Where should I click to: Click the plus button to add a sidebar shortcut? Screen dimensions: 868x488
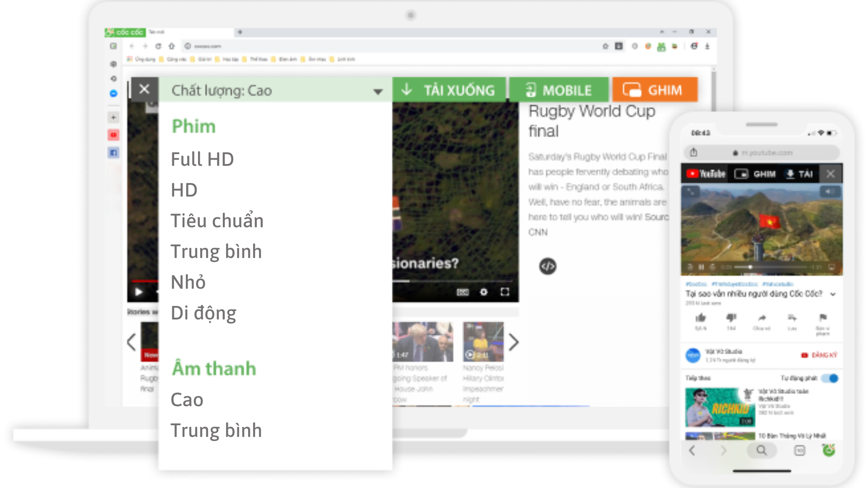tap(113, 117)
